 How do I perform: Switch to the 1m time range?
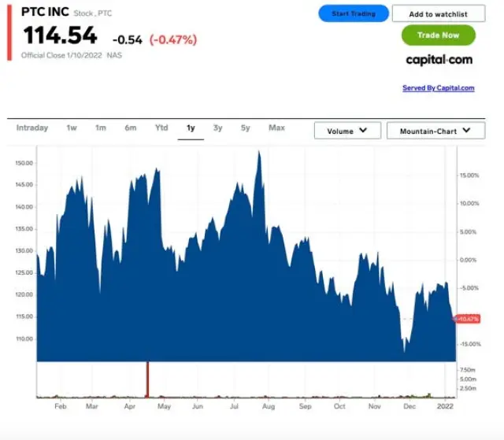(x=101, y=128)
